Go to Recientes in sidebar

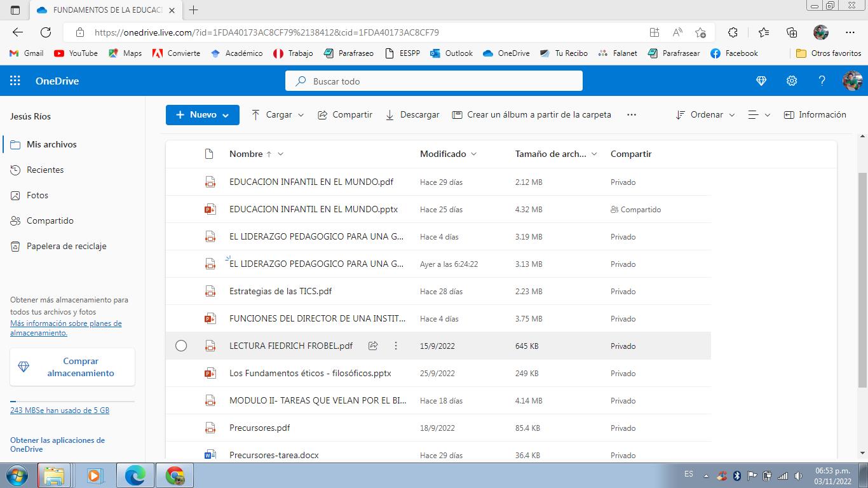(45, 170)
